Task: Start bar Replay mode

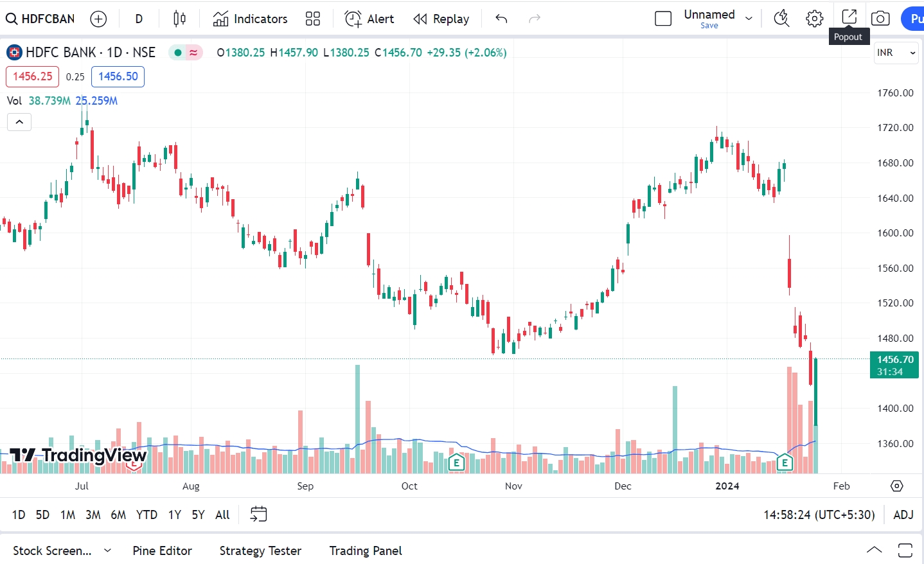Action: click(441, 19)
